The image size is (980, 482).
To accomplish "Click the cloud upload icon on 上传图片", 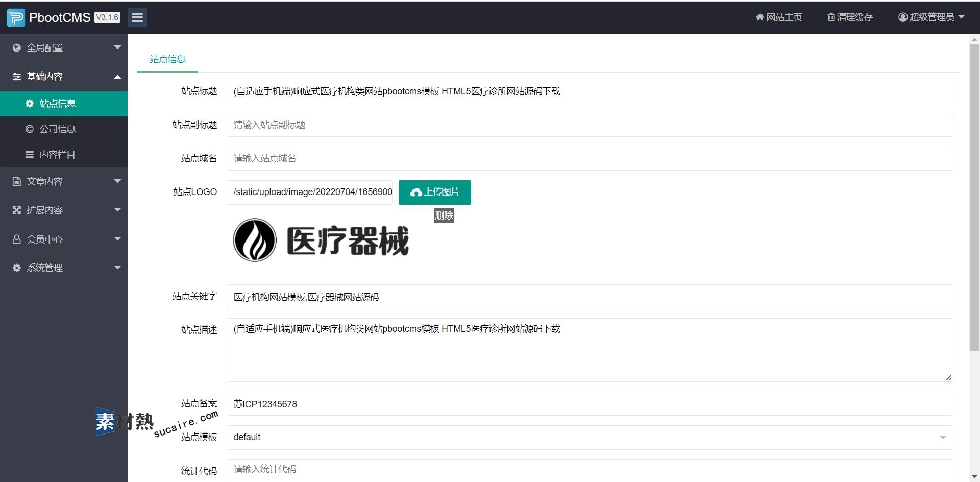I will 416,192.
